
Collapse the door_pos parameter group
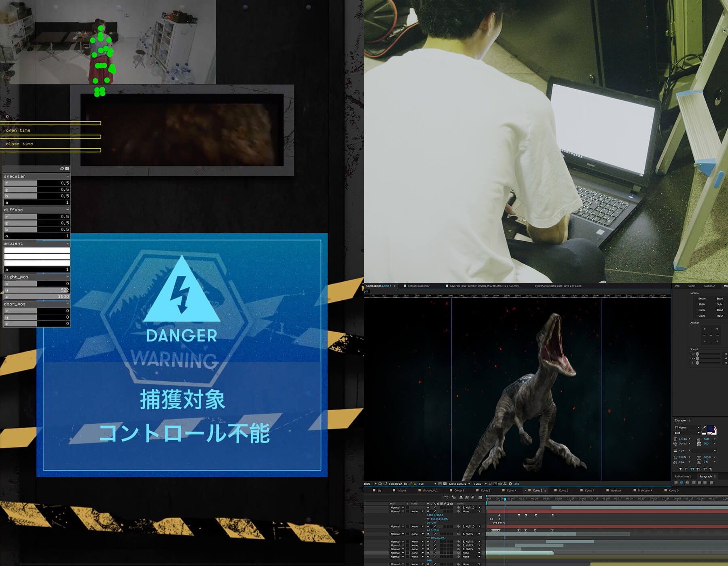(67, 304)
